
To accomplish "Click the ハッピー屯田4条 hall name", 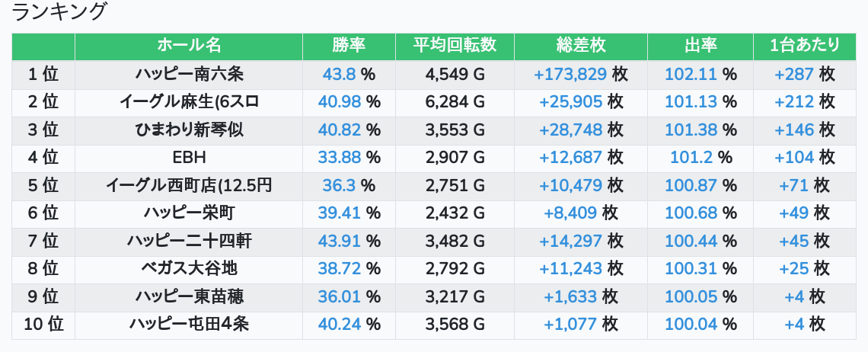I will click(x=189, y=325).
